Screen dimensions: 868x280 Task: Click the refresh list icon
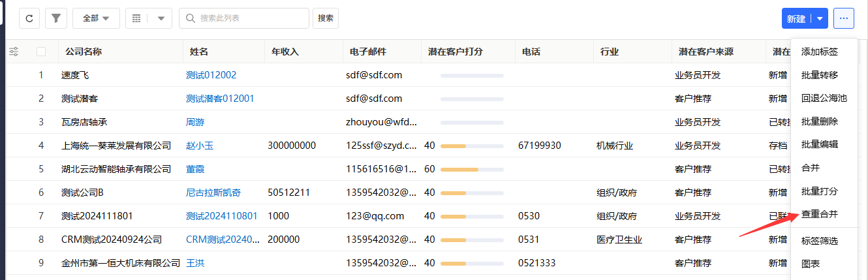[29, 18]
